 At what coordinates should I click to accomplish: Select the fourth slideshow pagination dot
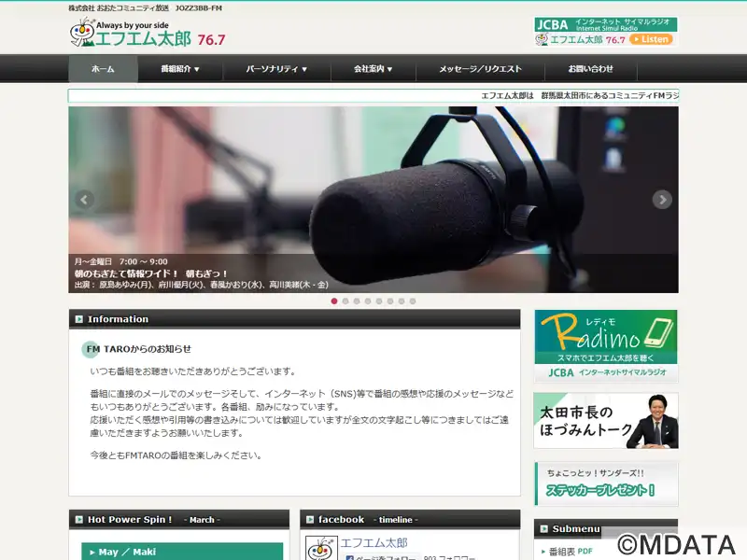click(368, 301)
